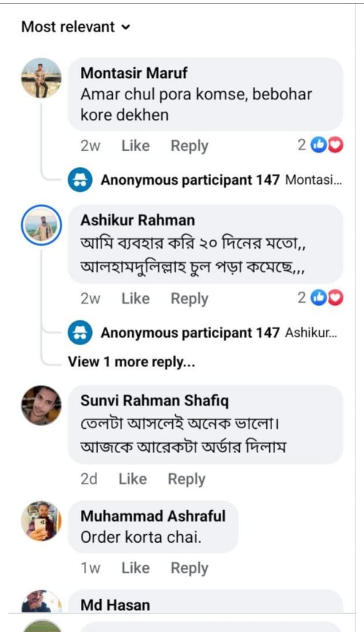View reactions on Ashikur Rahman's comment

pyautogui.click(x=321, y=298)
